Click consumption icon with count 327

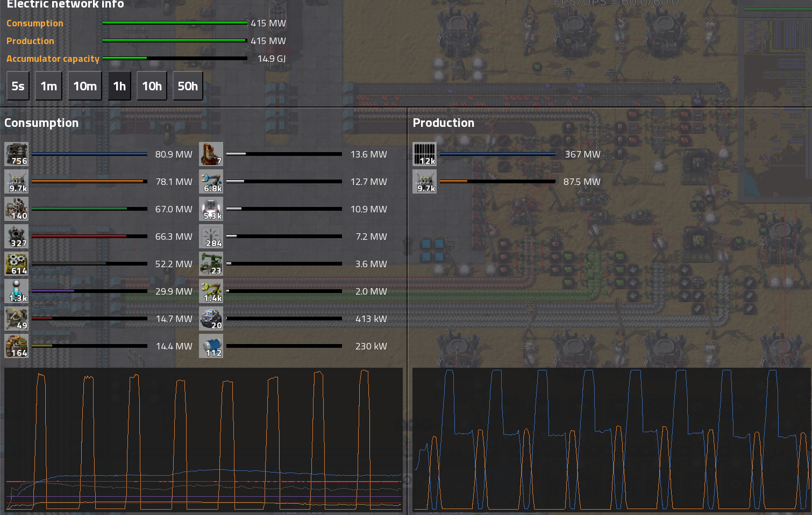pyautogui.click(x=17, y=237)
